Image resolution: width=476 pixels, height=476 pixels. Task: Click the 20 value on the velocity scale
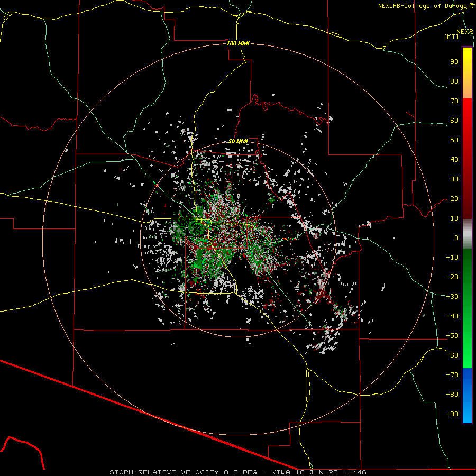(454, 199)
